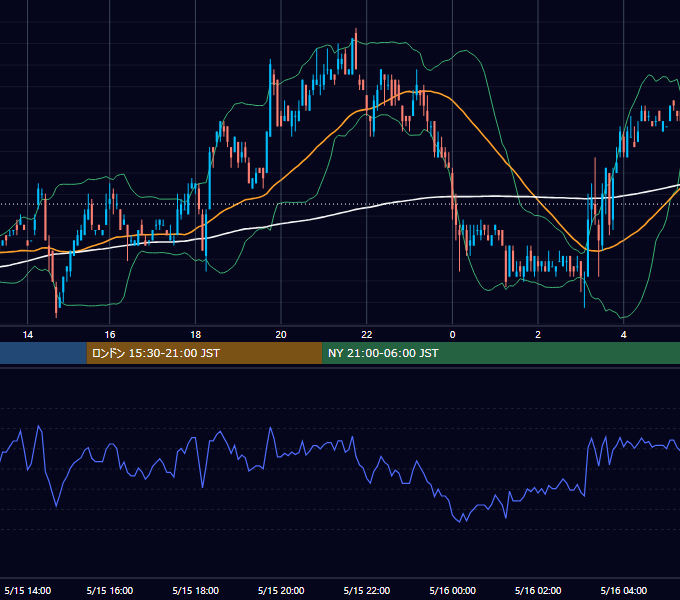680x600 pixels.
Task: Click the 4 hour label on price axis
Action: 624,335
